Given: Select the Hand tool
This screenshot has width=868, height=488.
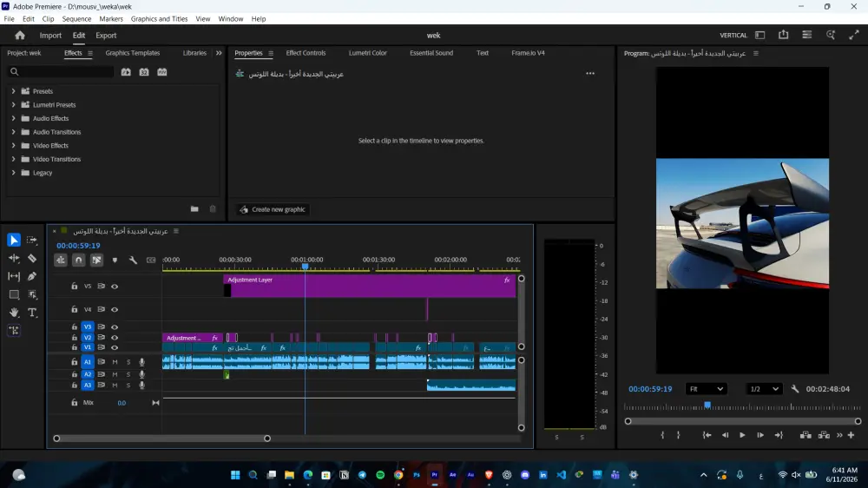Looking at the screenshot, I should tap(14, 313).
